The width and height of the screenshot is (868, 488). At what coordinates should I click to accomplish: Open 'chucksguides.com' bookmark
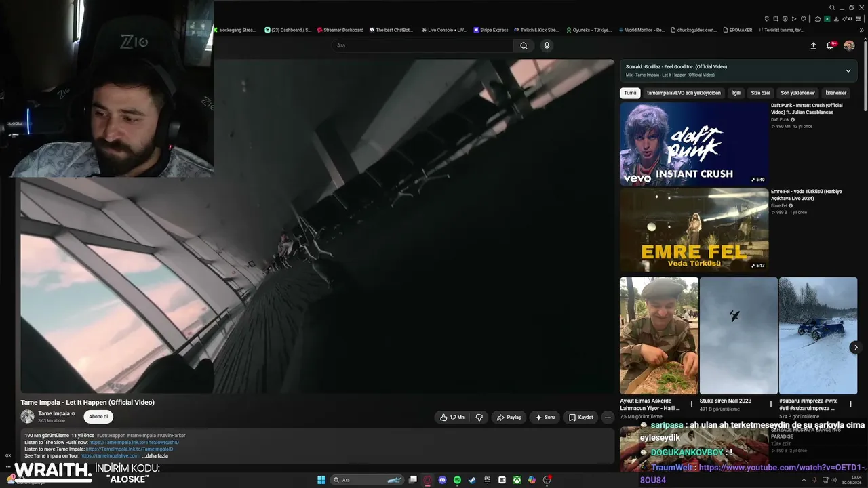click(694, 30)
